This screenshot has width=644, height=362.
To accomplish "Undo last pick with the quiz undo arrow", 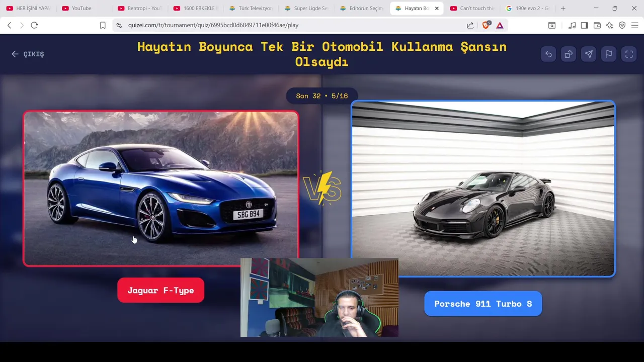I will pos(548,54).
